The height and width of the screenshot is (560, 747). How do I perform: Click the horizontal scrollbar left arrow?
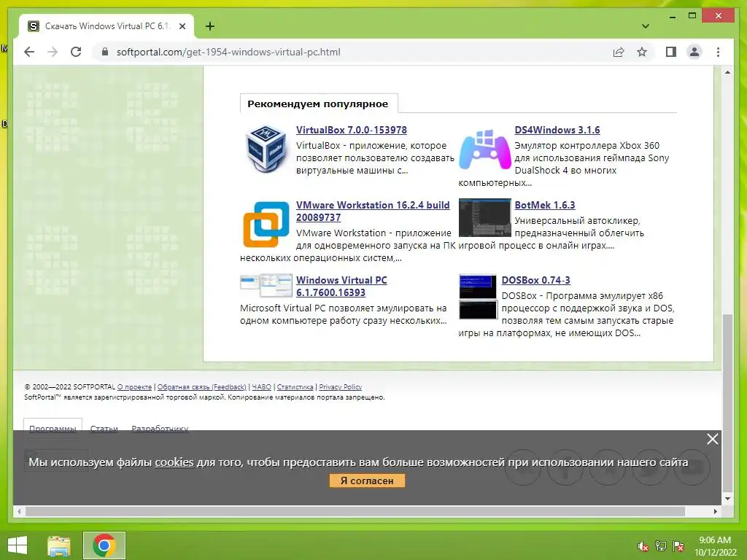click(19, 511)
